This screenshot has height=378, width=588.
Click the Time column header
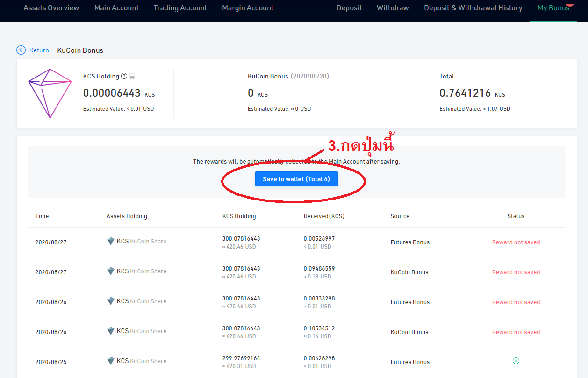tap(42, 216)
